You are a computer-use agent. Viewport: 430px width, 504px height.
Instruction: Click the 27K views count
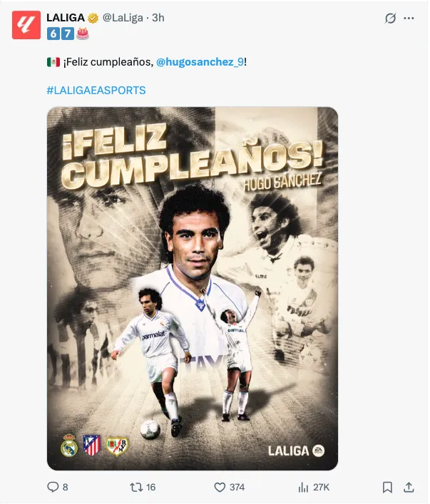(x=321, y=488)
